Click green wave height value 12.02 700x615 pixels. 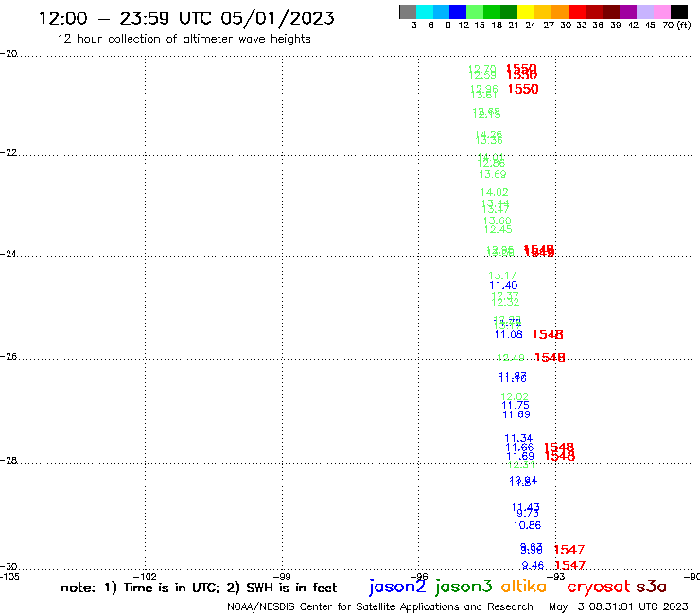pos(515,396)
